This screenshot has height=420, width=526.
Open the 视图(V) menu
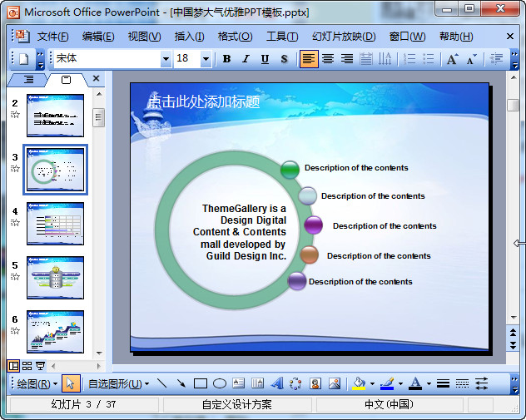coord(144,37)
